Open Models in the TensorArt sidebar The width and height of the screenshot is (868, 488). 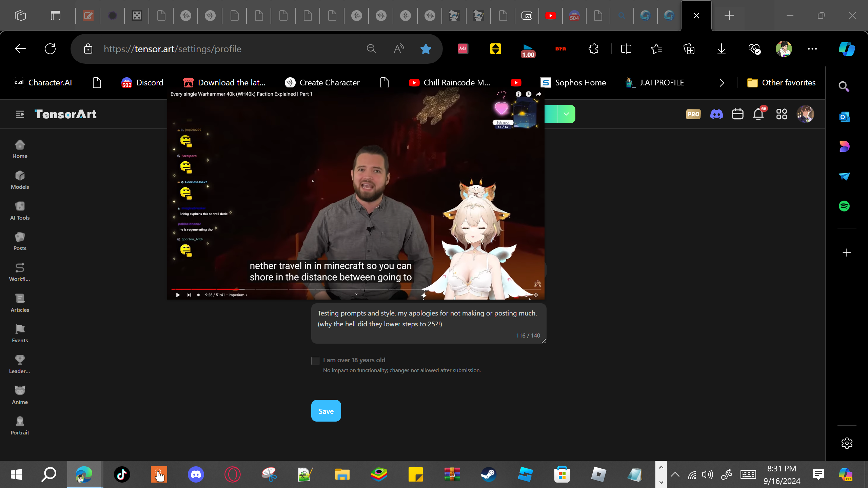[20, 180]
